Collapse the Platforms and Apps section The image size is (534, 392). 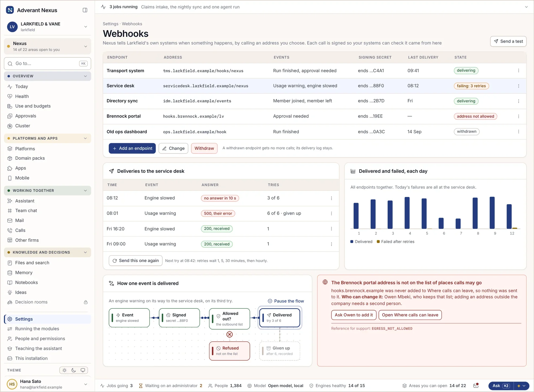[x=48, y=138]
